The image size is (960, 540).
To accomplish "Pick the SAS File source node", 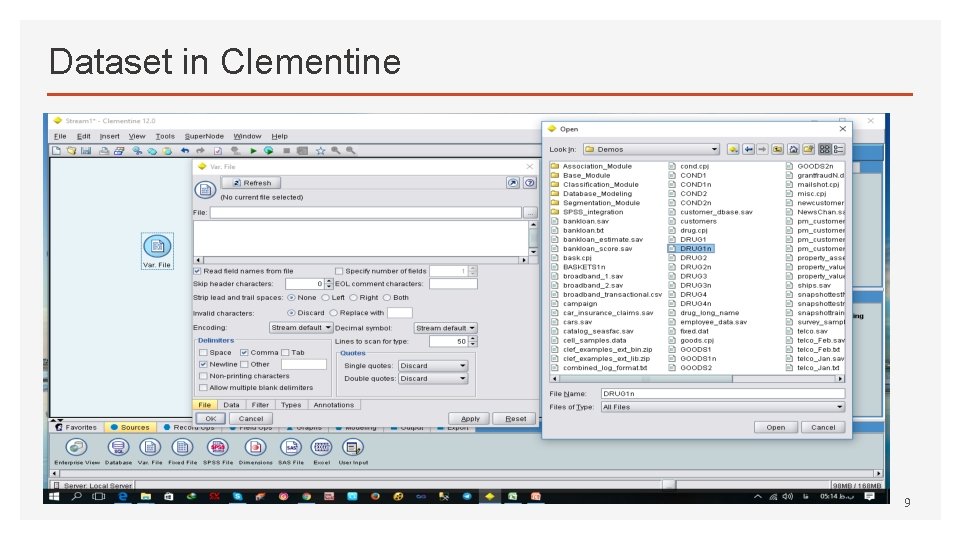I will point(291,452).
